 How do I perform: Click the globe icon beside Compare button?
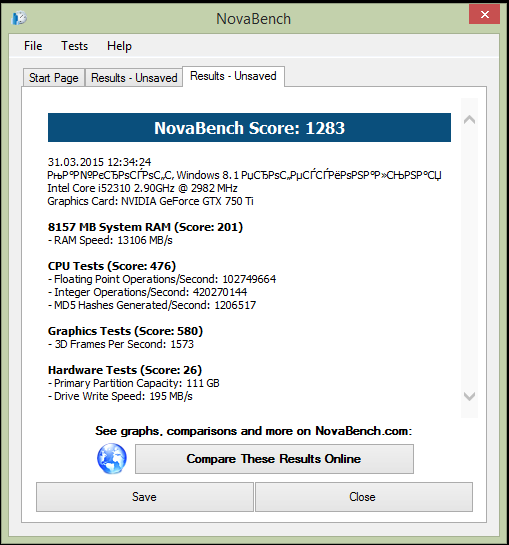point(112,458)
